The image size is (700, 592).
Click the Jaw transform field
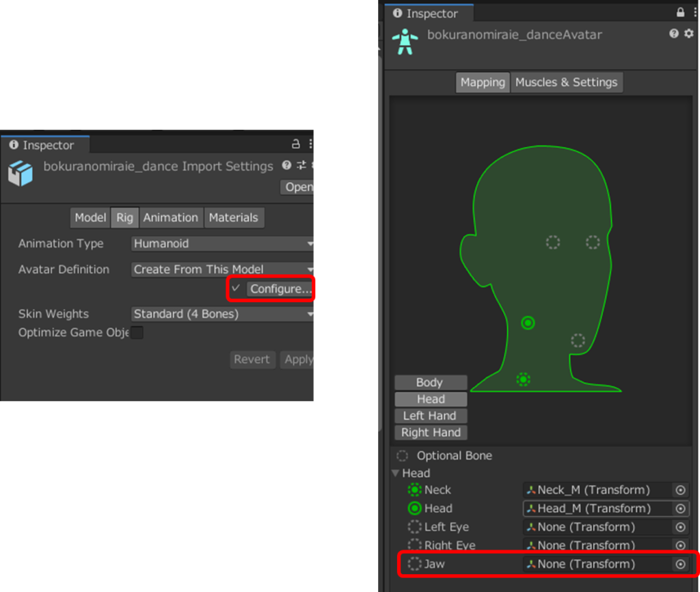[x=595, y=564]
